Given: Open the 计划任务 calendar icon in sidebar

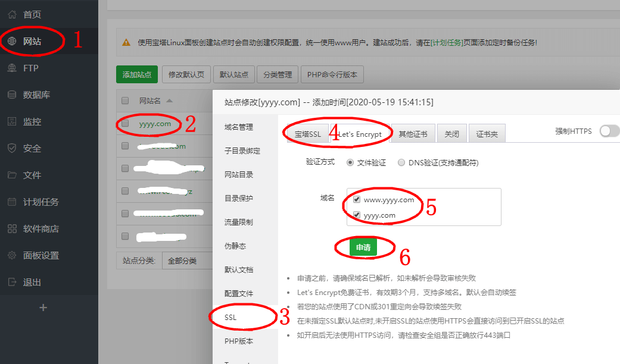Looking at the screenshot, I should (13, 202).
